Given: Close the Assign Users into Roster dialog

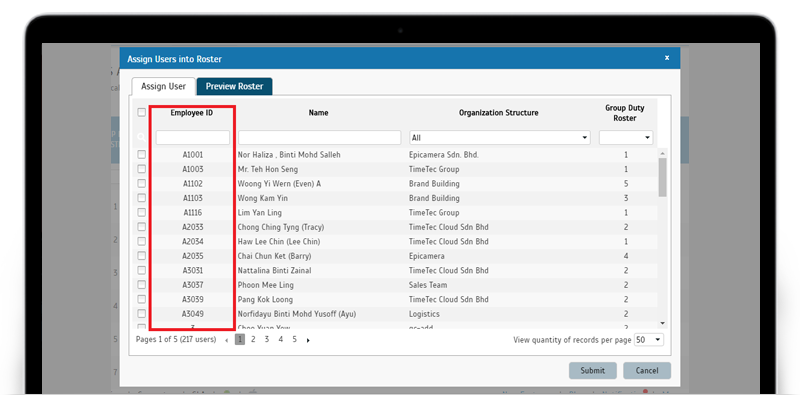Looking at the screenshot, I should (666, 58).
